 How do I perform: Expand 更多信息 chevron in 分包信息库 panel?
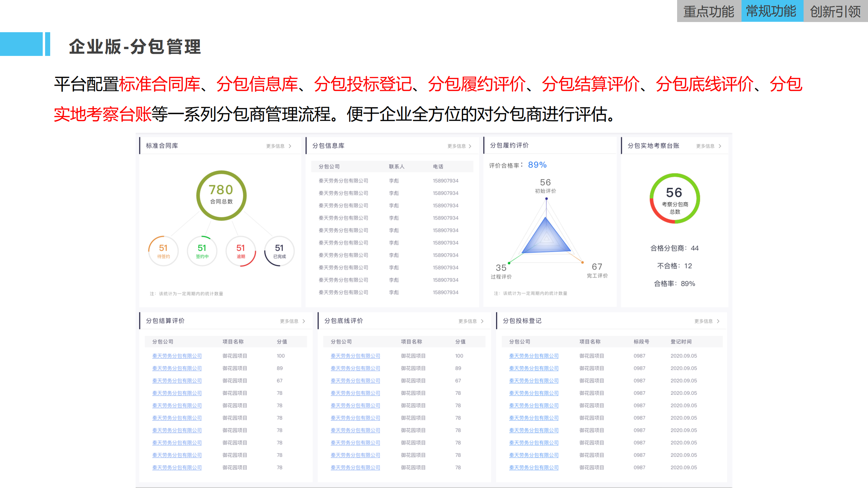(470, 146)
